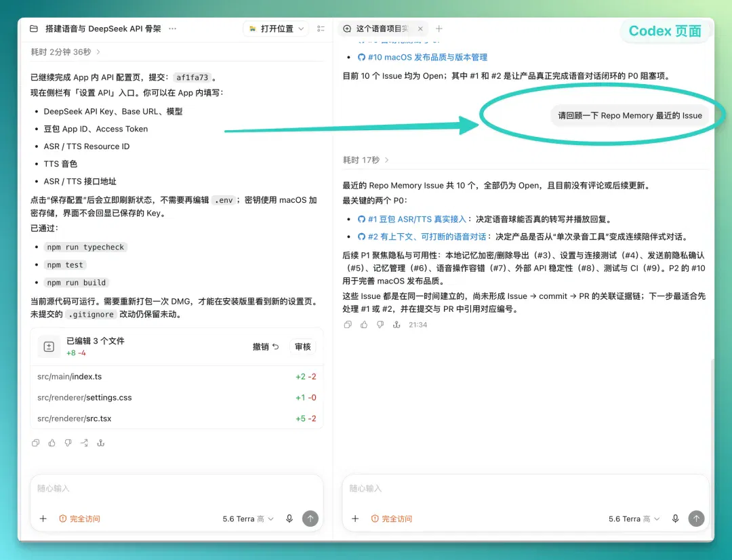The image size is (732, 560).
Task: Click the microphone icon in the 这个语音项目 pane composer
Action: pyautogui.click(x=676, y=519)
